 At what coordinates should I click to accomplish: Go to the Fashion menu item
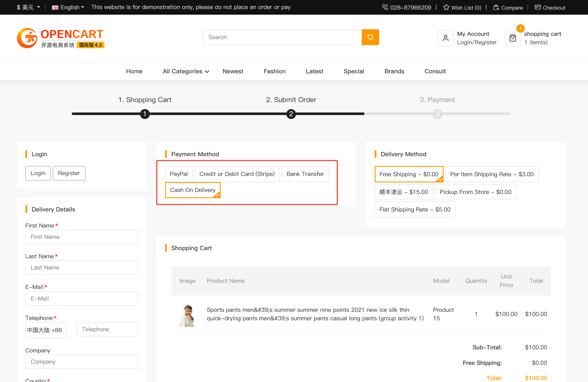coord(274,71)
